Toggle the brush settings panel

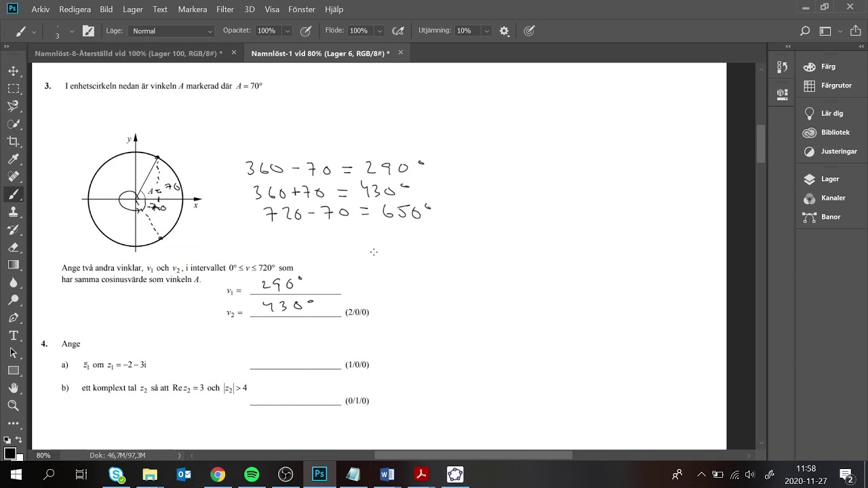[88, 30]
